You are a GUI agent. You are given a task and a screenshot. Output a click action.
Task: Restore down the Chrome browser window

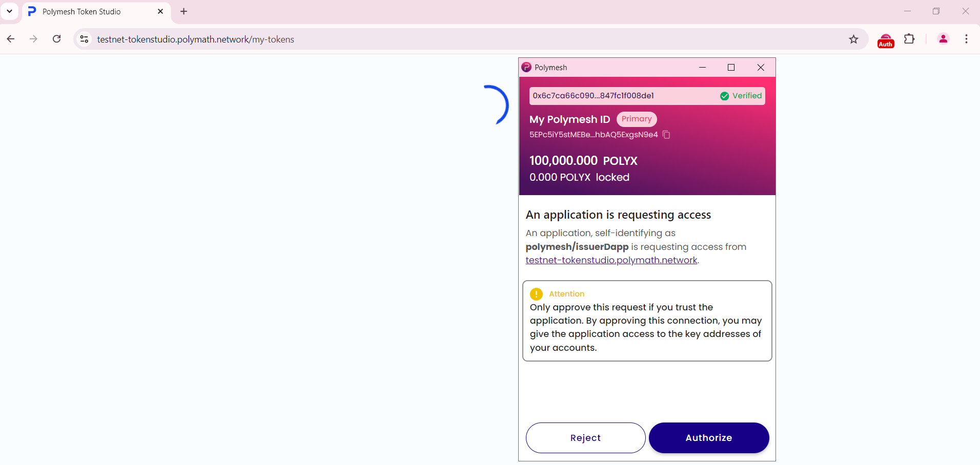[936, 11]
